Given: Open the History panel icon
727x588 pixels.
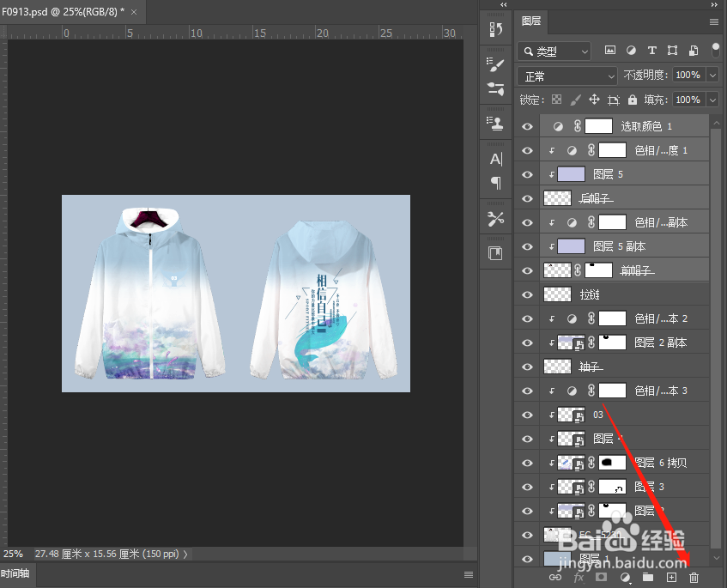Looking at the screenshot, I should click(x=495, y=30).
